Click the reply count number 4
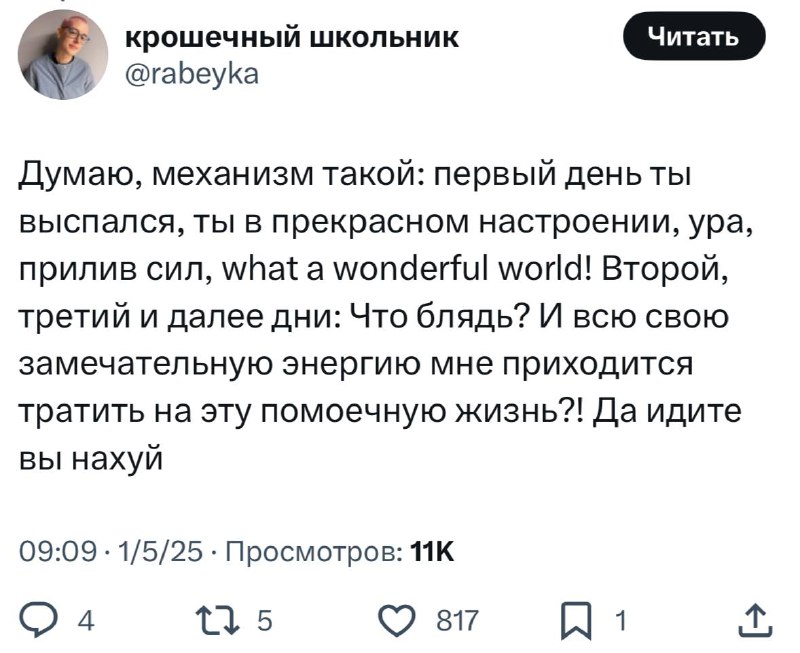Viewport: 800px width, 653px height. pos(86,622)
